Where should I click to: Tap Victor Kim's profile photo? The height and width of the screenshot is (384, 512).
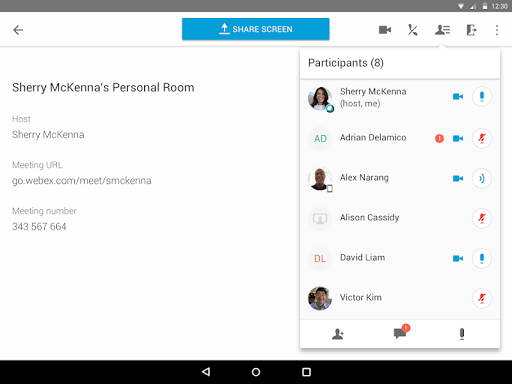pyautogui.click(x=320, y=298)
